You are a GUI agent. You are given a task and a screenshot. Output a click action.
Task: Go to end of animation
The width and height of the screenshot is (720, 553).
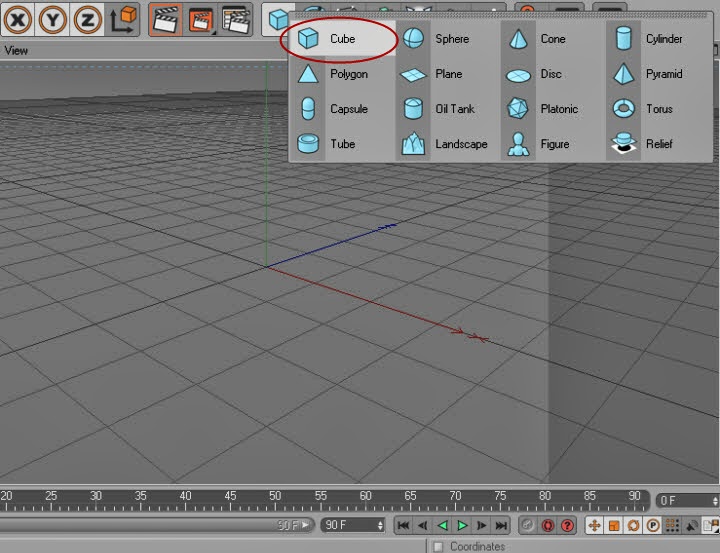click(x=501, y=525)
